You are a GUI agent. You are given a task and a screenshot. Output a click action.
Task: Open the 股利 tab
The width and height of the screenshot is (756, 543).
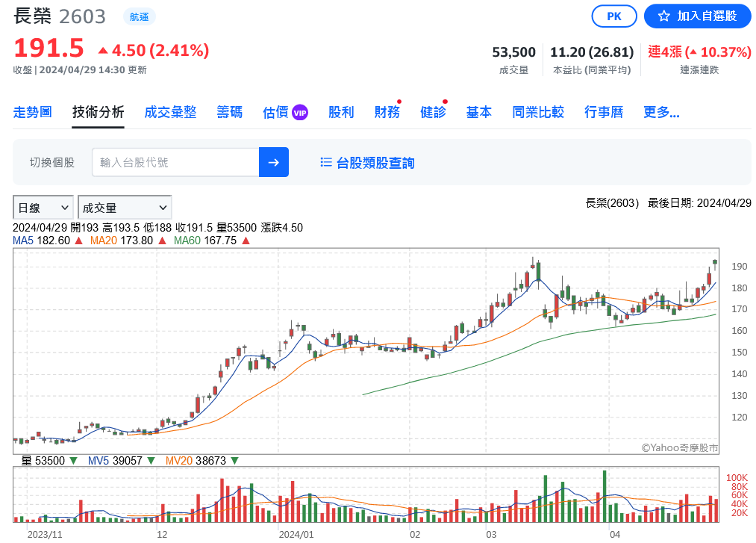341,113
